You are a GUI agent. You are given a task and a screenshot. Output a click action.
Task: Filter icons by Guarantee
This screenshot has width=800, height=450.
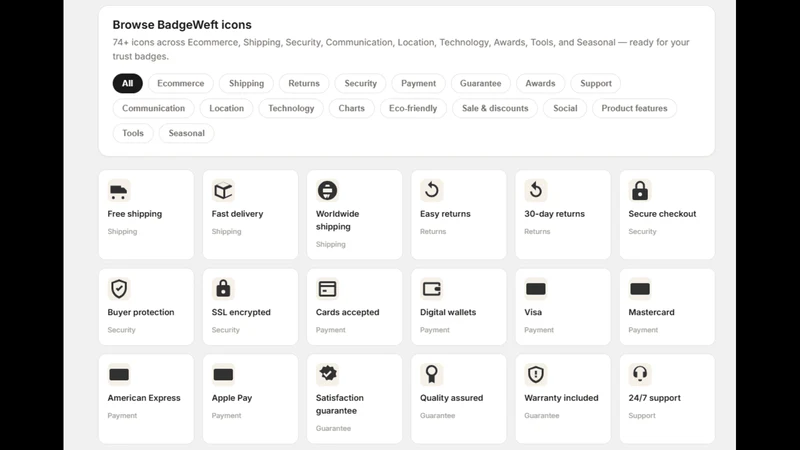click(481, 83)
